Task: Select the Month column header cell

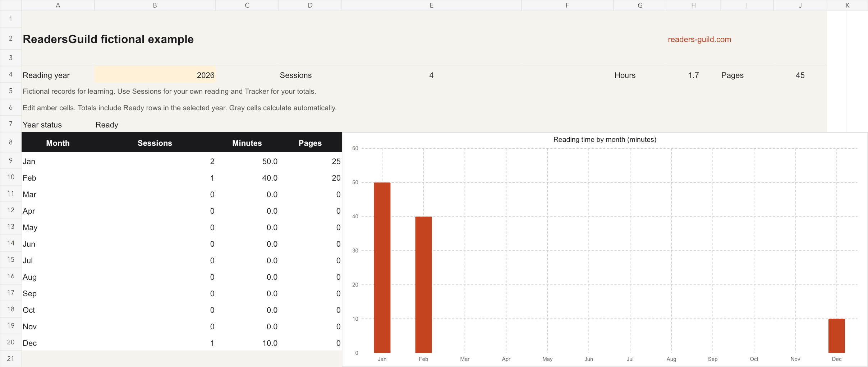Action: (58, 143)
